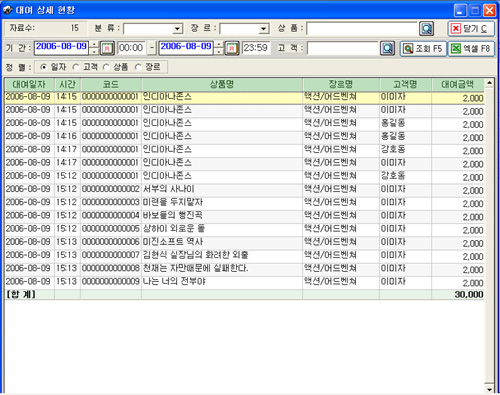Select the row for 서부의 사나이
The width and height of the screenshot is (500, 395).
[x=244, y=190]
